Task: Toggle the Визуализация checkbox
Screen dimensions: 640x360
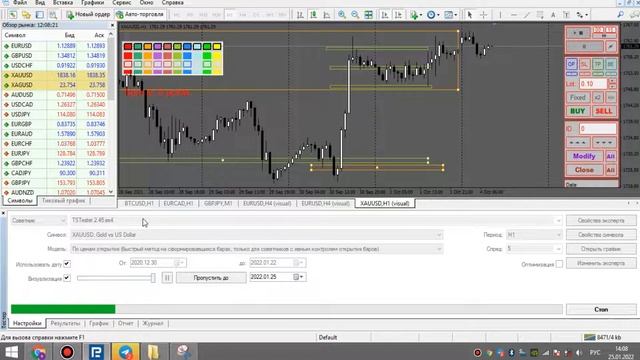Action: coord(67,278)
